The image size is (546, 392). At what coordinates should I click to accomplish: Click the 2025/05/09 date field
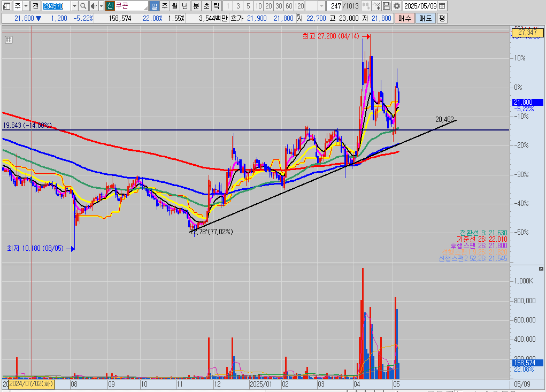pyautogui.click(x=420, y=6)
